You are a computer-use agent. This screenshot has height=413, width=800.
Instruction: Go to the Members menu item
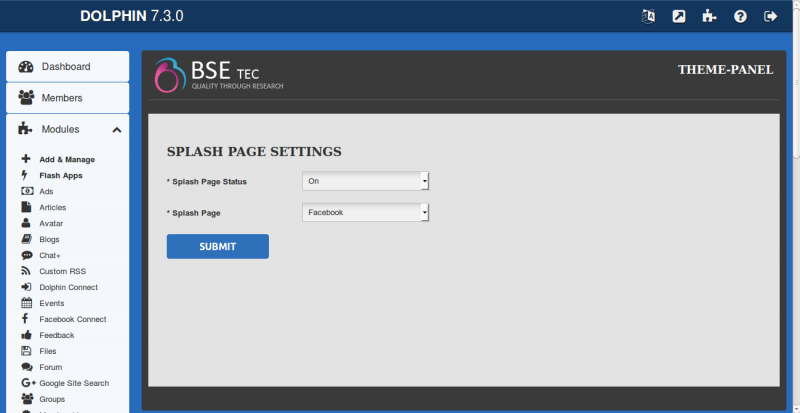pos(62,98)
